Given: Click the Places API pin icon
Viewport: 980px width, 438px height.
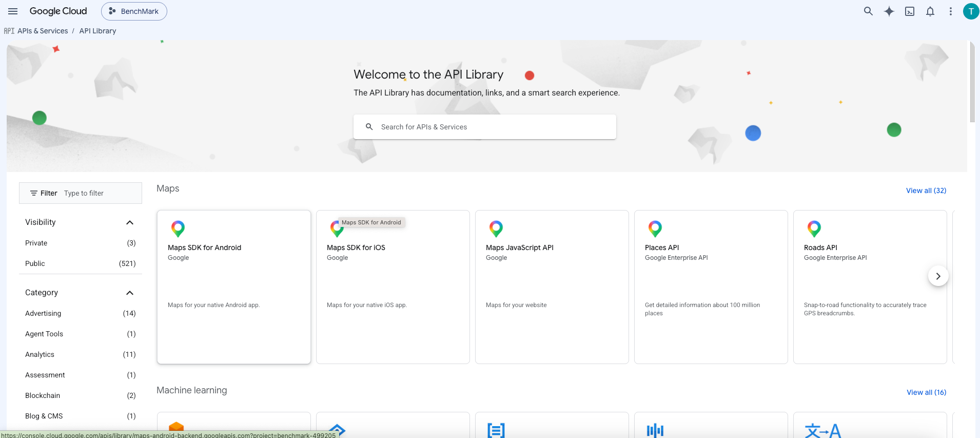Looking at the screenshot, I should 655,228.
